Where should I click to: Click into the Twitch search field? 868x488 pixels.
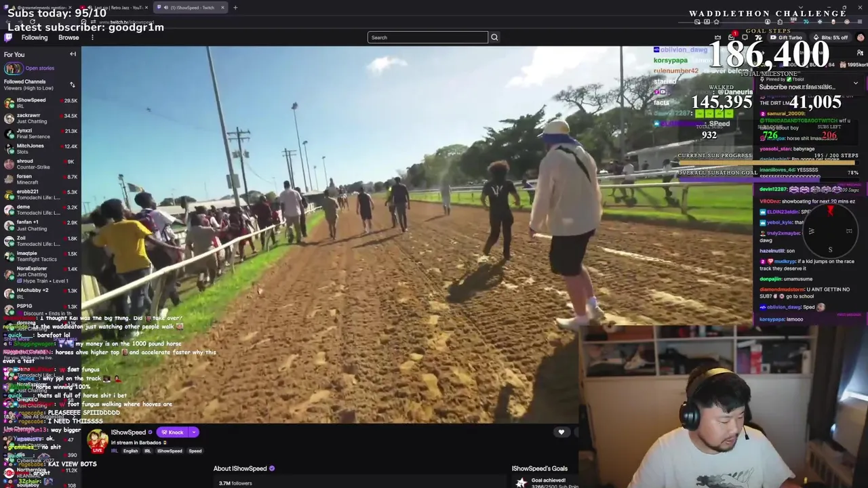pos(427,37)
